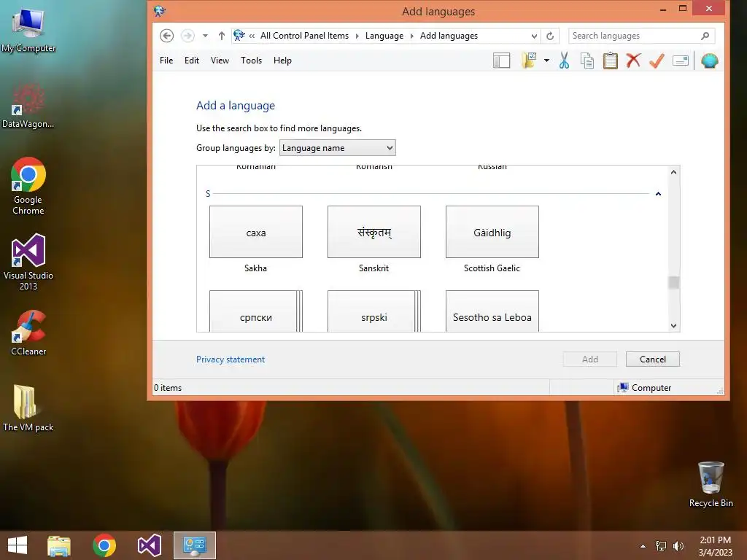Go up one level with Up arrow
The height and width of the screenshot is (560, 747).
click(x=222, y=36)
